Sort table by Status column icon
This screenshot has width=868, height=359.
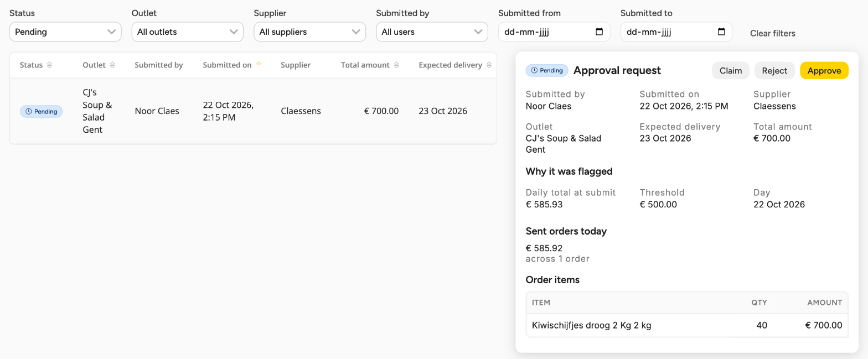(x=49, y=65)
